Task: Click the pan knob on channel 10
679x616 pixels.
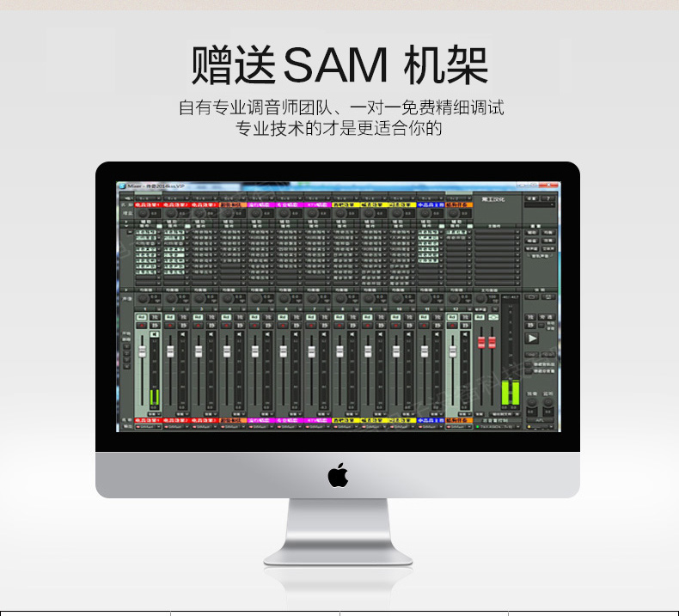Action: point(397,299)
